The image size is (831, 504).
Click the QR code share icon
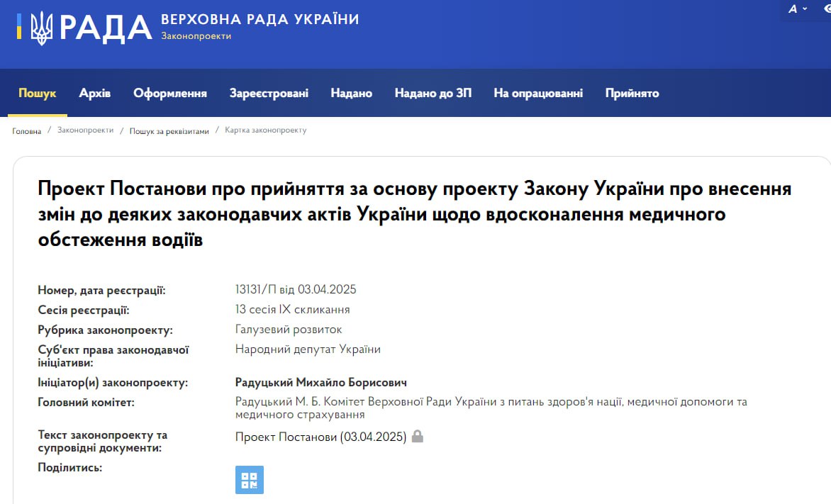249,480
